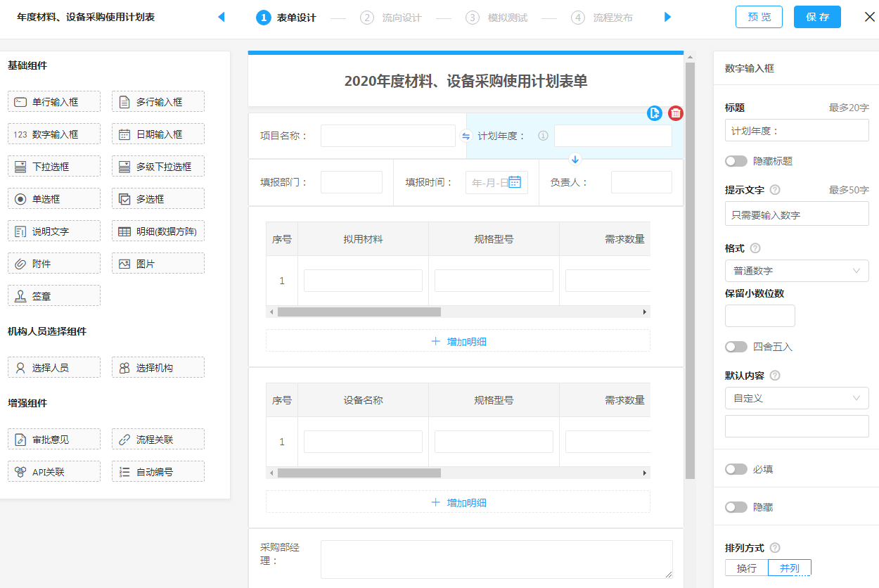Select 换行 layout option
This screenshot has height=588, width=879.
pyautogui.click(x=747, y=568)
